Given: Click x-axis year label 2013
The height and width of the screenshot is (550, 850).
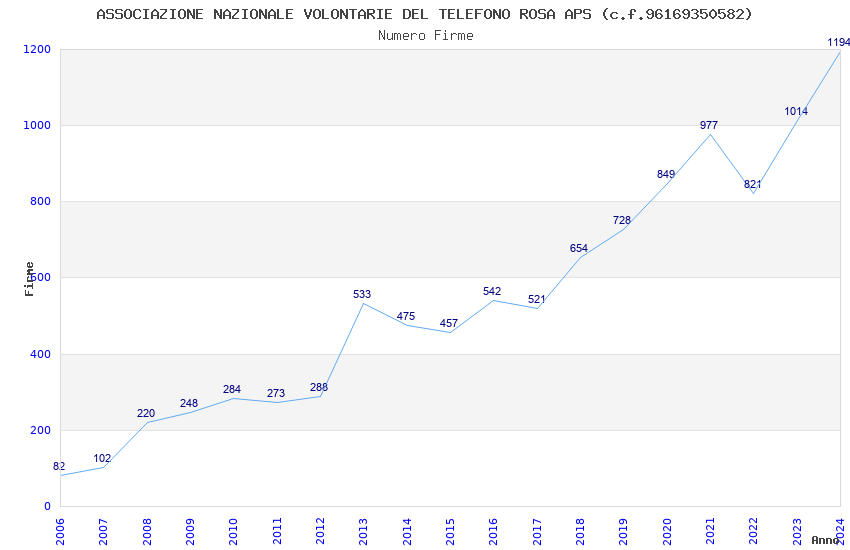Looking at the screenshot, I should coord(363,531).
